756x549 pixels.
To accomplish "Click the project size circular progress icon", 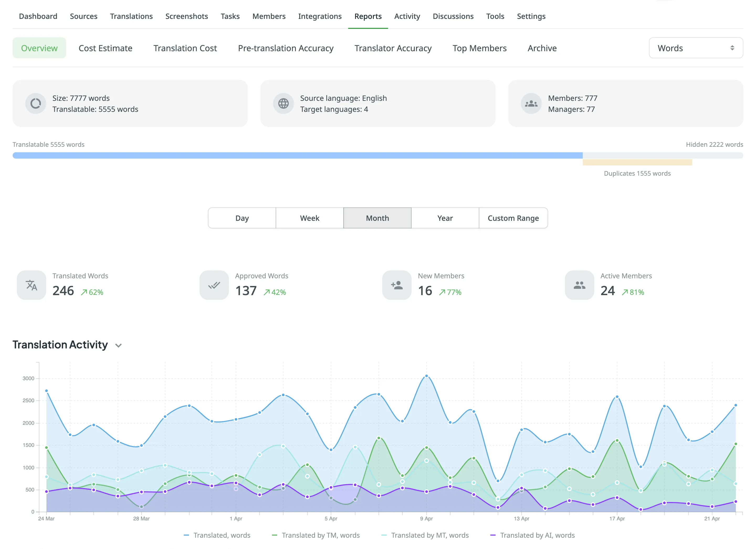I will coord(36,103).
